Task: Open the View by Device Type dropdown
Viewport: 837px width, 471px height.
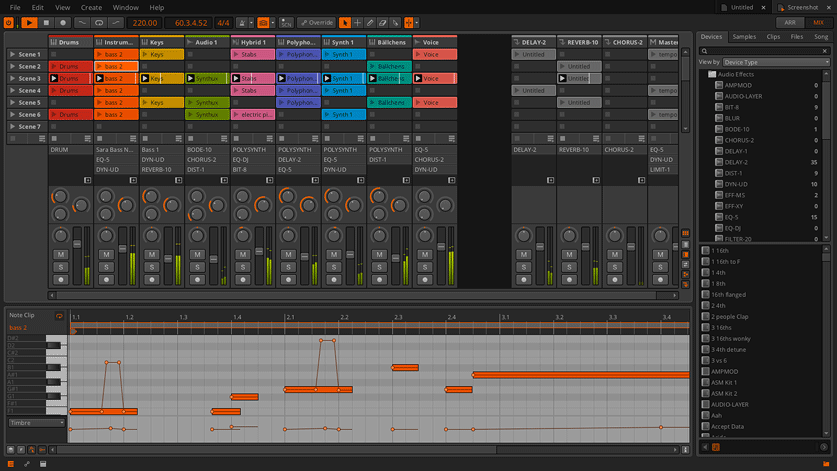Action: click(776, 62)
